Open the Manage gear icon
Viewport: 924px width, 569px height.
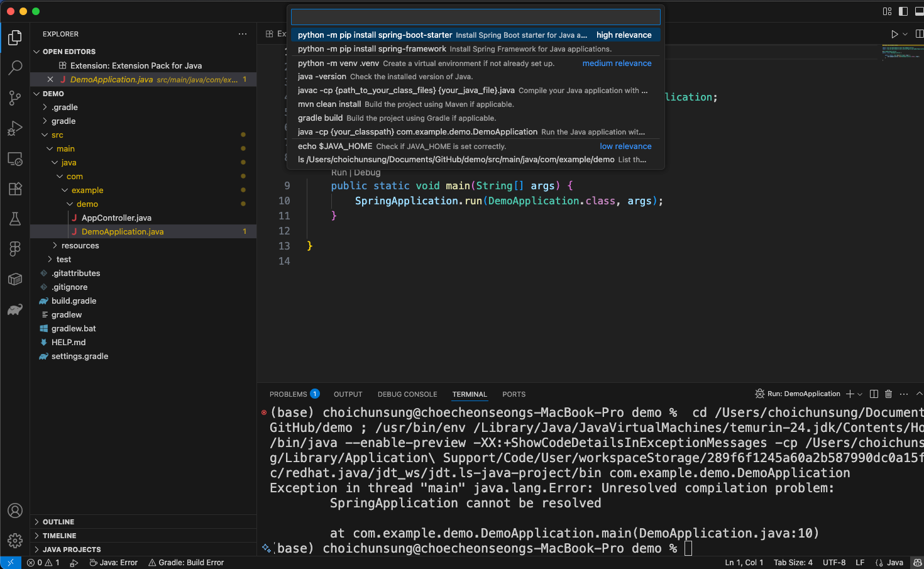15,540
